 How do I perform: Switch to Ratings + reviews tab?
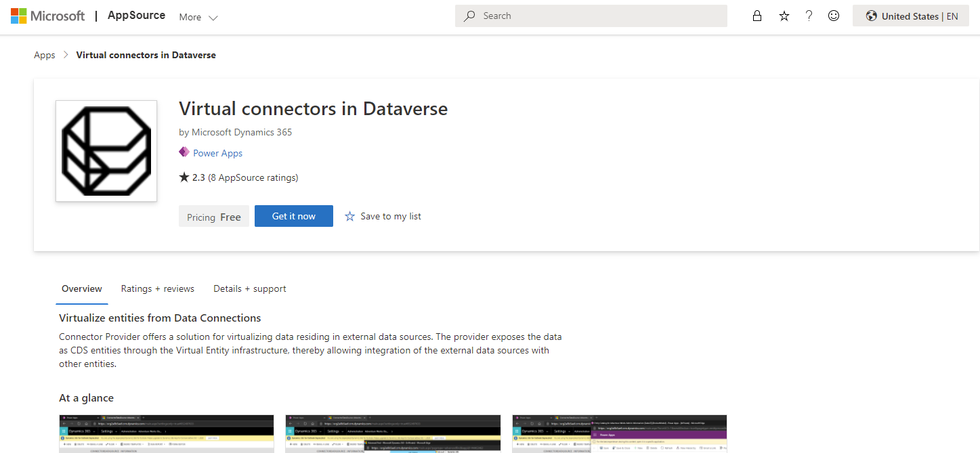coord(158,288)
